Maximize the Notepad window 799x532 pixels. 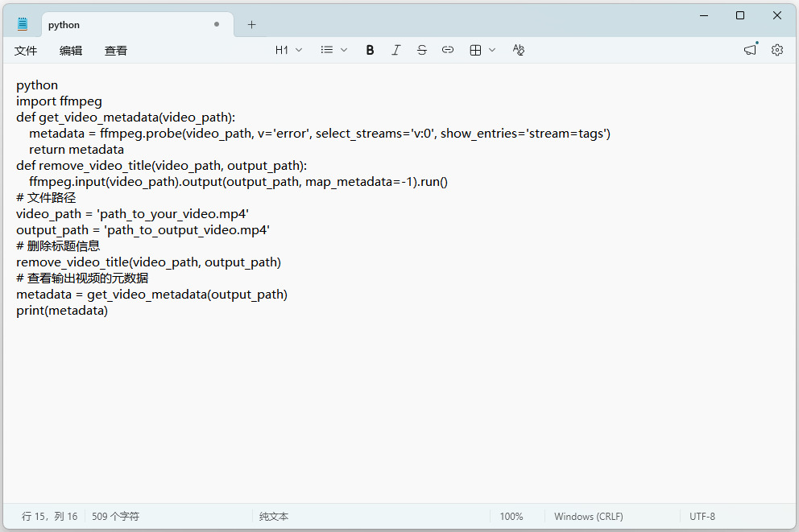(740, 15)
